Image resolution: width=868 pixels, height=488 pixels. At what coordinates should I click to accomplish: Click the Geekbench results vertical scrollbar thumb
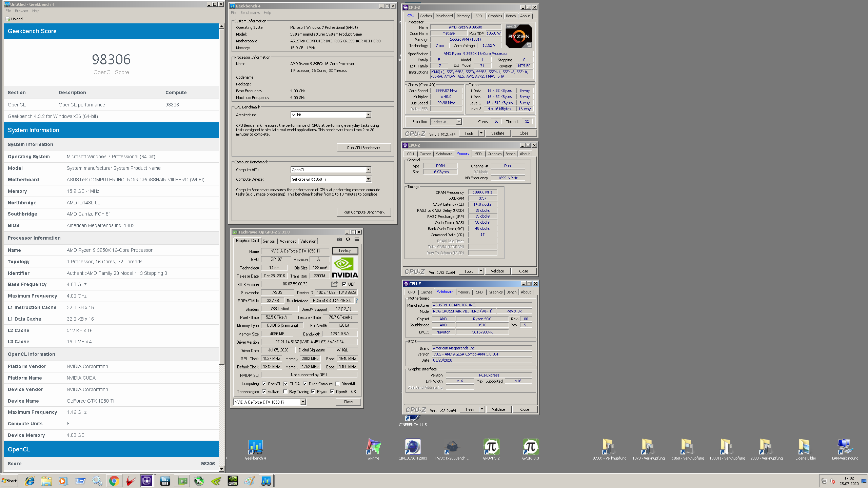[x=221, y=197]
